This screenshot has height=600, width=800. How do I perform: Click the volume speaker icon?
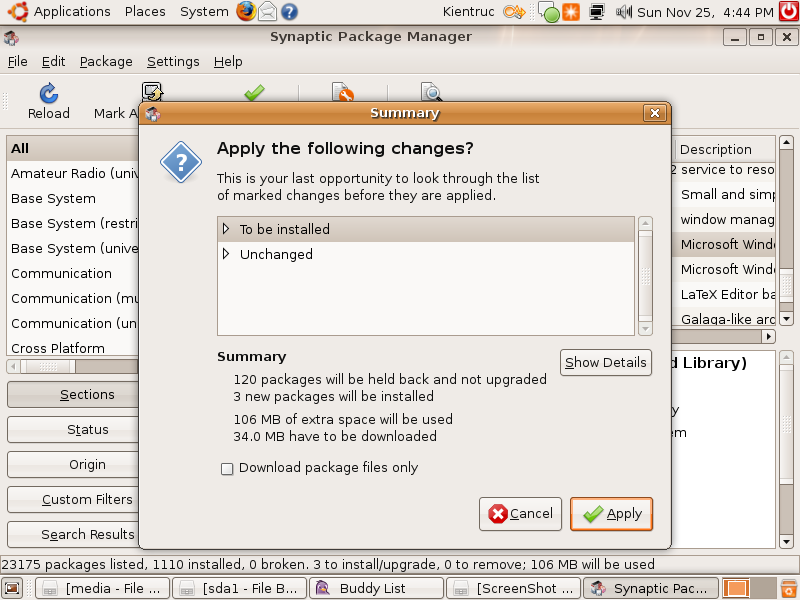click(624, 12)
